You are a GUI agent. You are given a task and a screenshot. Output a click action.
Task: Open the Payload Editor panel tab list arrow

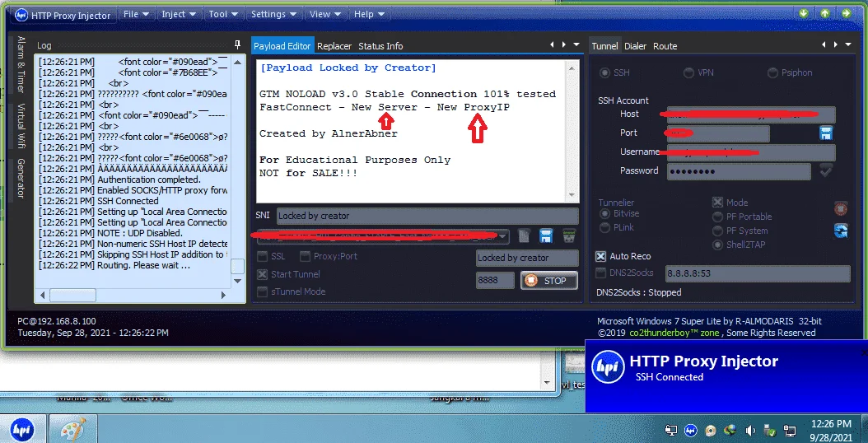pyautogui.click(x=576, y=44)
